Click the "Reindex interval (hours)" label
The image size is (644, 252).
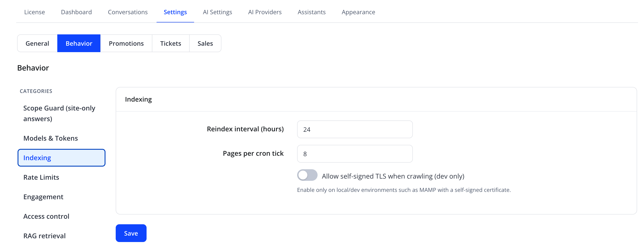[x=245, y=129]
